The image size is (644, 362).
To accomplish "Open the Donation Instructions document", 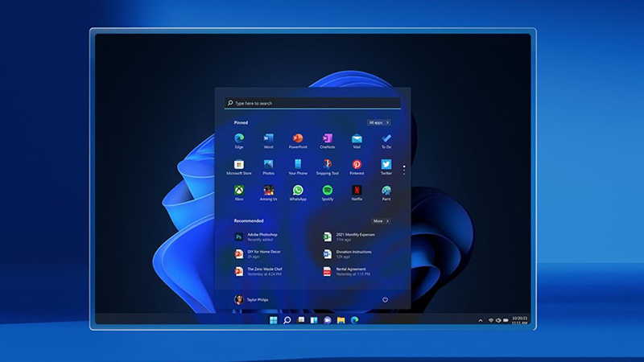I will click(348, 254).
